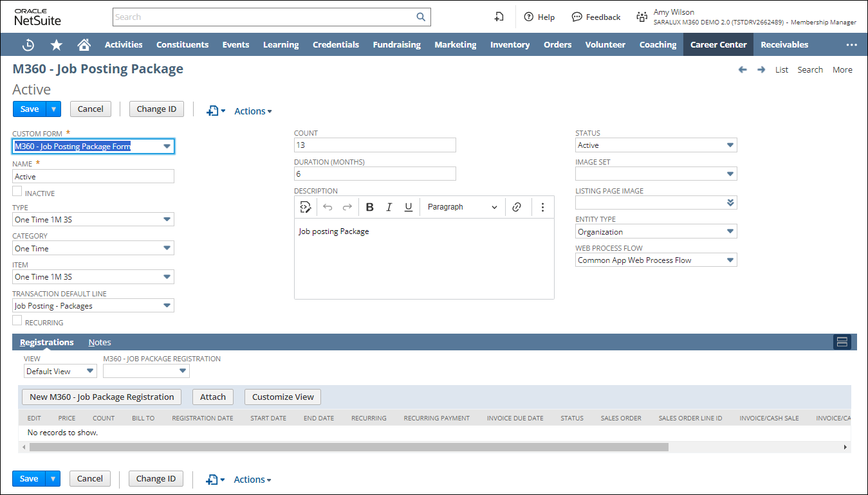The width and height of the screenshot is (868, 495).
Task: Open the Entity Type dropdown
Action: pos(730,231)
